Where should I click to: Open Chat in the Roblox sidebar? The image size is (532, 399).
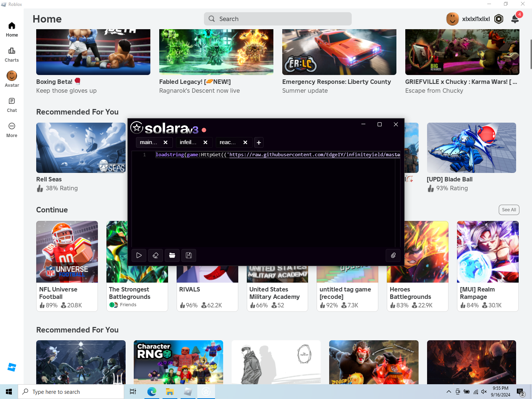[x=12, y=105]
